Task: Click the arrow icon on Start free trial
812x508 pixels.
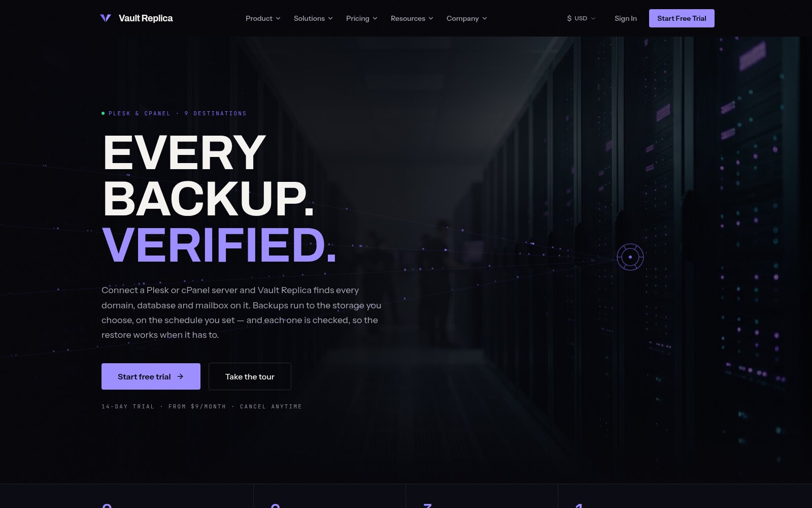Action: (180, 376)
